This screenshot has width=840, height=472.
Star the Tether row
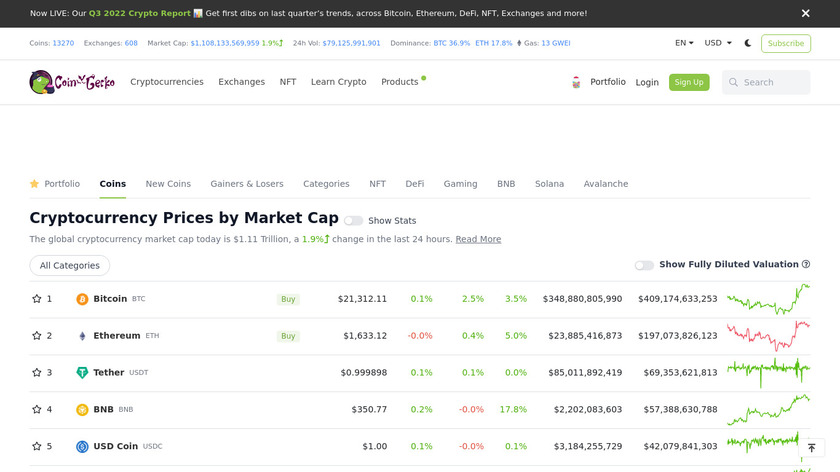36,372
